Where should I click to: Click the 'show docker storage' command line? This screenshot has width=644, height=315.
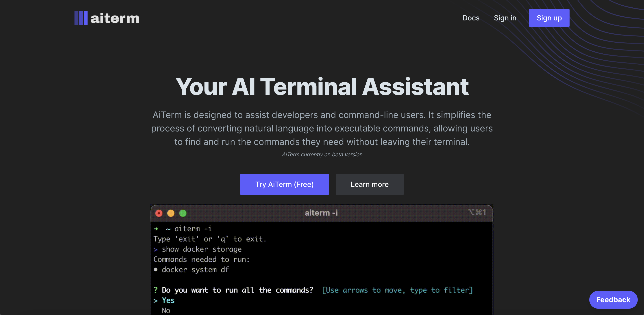[202, 249]
